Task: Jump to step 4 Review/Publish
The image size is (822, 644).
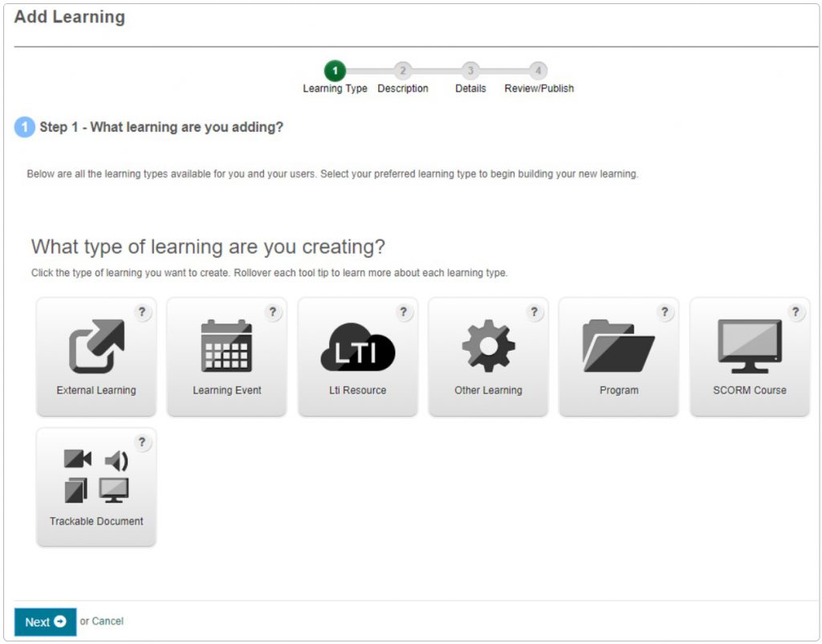Action: click(x=539, y=71)
